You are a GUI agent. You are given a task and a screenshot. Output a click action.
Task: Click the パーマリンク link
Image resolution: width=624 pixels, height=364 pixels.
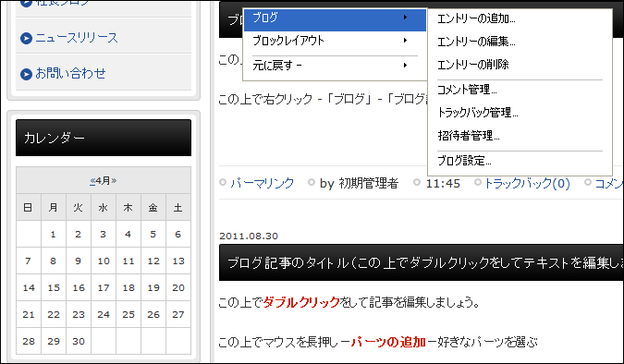coord(263,183)
